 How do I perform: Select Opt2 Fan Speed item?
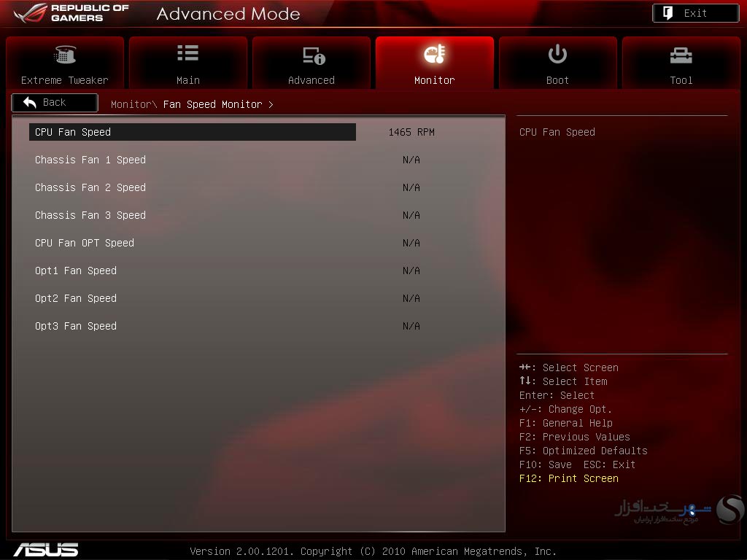click(76, 298)
